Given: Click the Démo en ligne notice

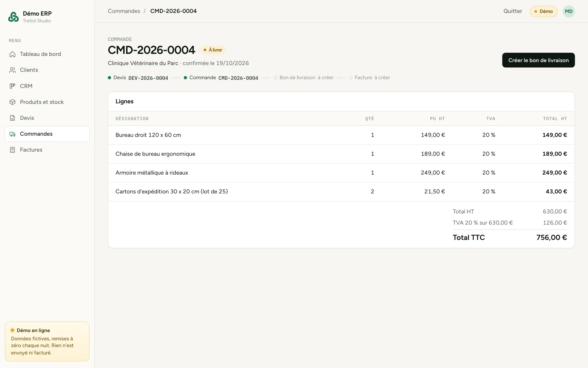Looking at the screenshot, I should pos(47,342).
